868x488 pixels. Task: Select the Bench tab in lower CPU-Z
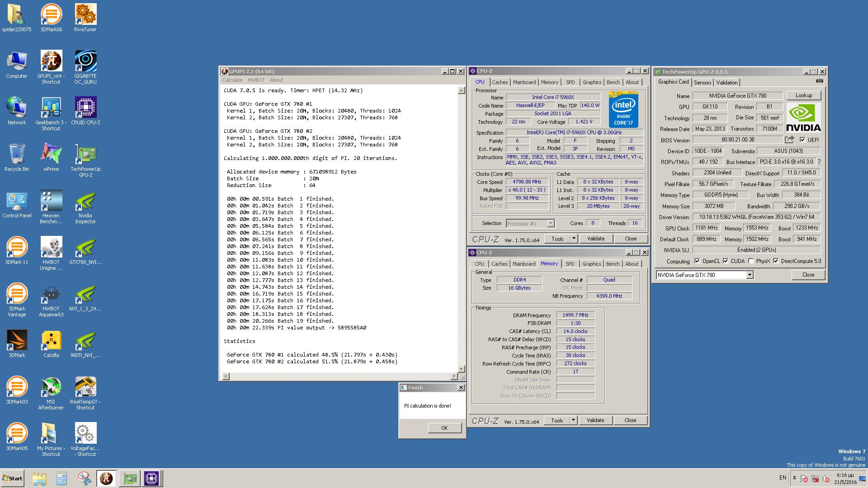(x=613, y=264)
